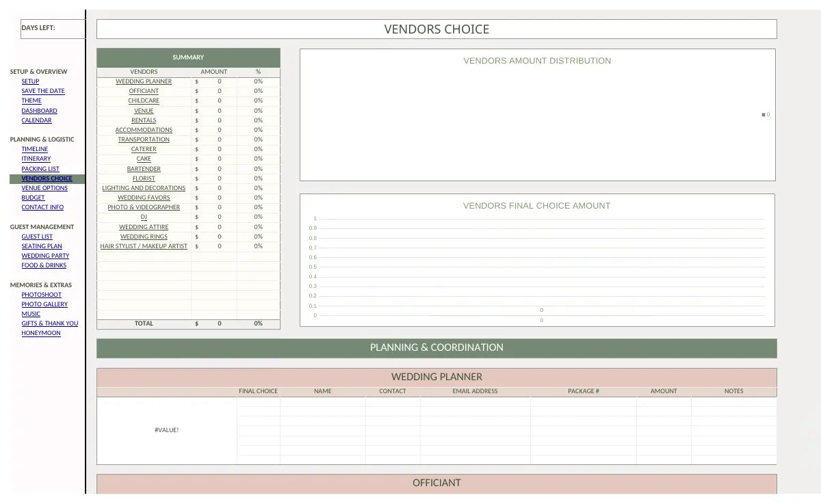Select the AMOUNT column header in summary
This screenshot has width=821, height=504.
[214, 72]
